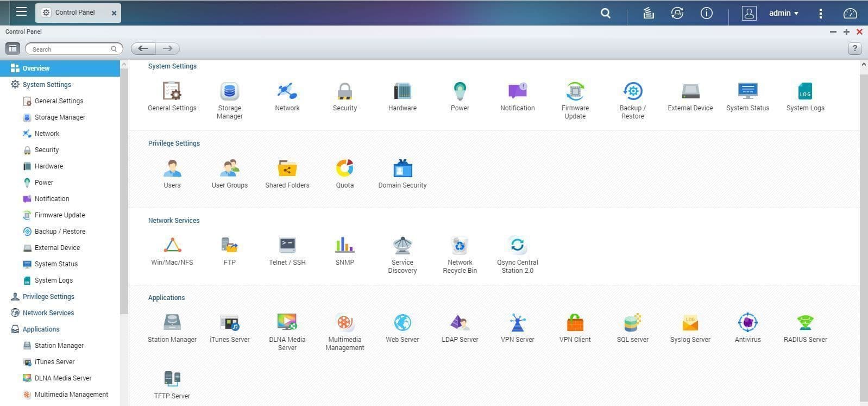Open the Storage Manager icon in System Settings
Screen dimensions: 868x406
pos(229,92)
